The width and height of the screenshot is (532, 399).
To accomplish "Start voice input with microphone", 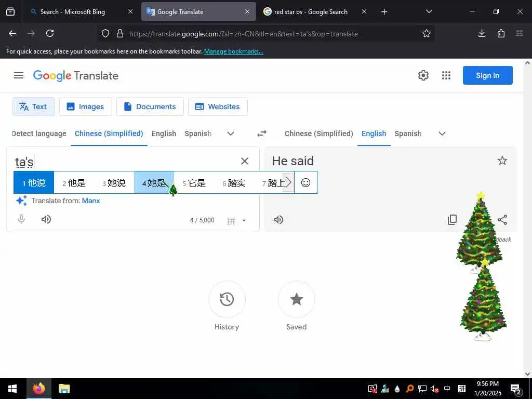I will [x=21, y=219].
